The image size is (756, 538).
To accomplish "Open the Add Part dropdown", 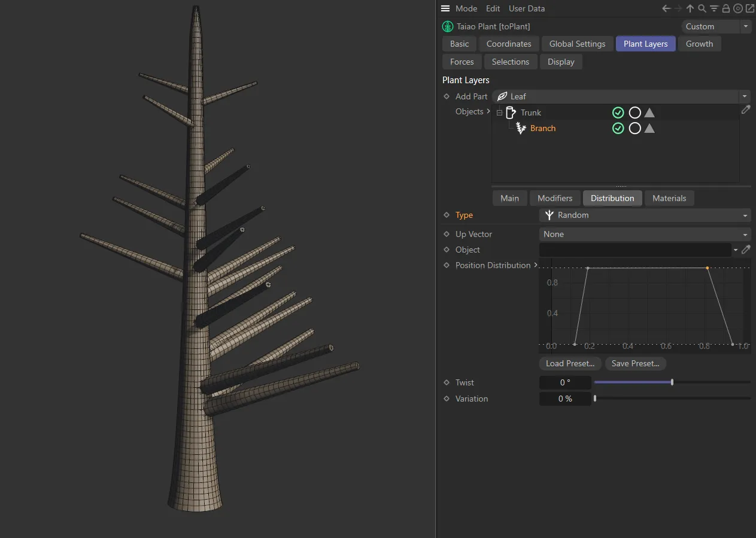I will pos(744,96).
